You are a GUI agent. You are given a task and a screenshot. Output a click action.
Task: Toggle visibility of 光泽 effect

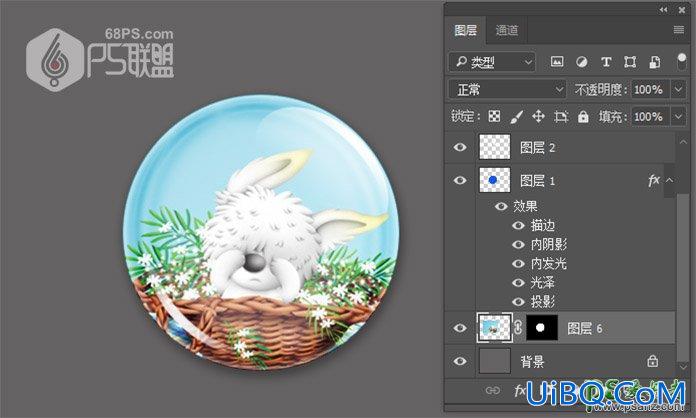pos(518,283)
